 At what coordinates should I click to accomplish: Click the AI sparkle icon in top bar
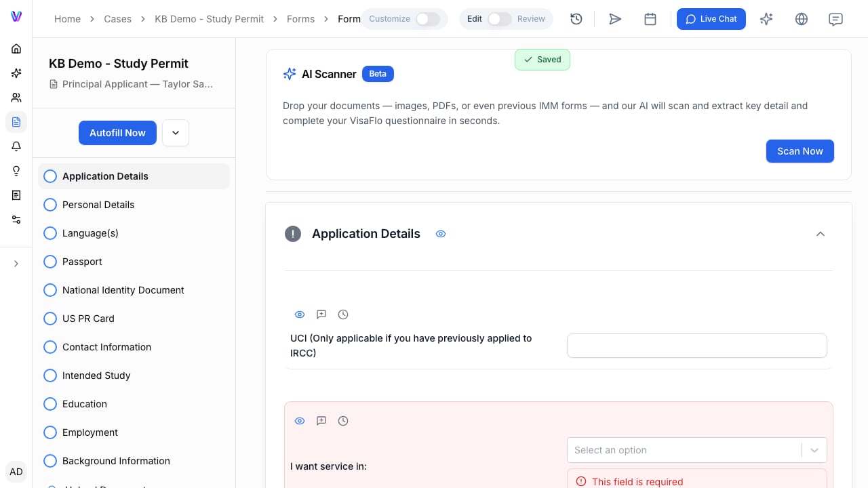tap(766, 19)
